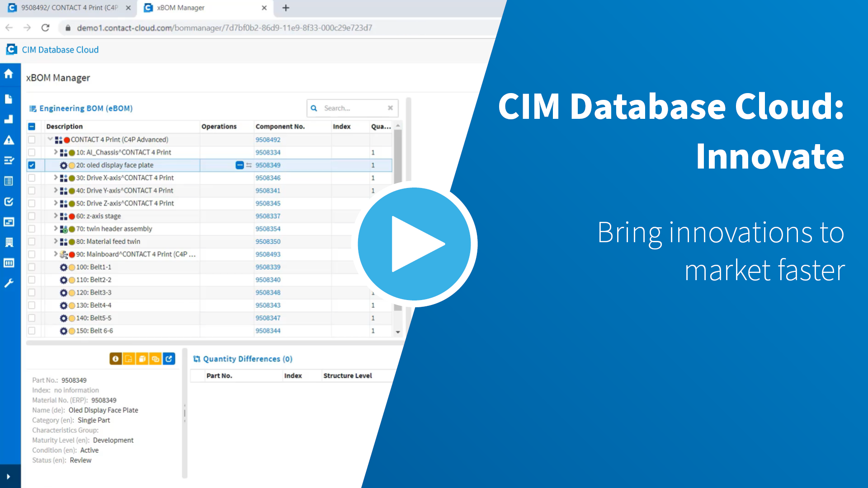Check the 30: Drive X-axis row checkbox
Image resolution: width=868 pixels, height=488 pixels.
click(32, 178)
